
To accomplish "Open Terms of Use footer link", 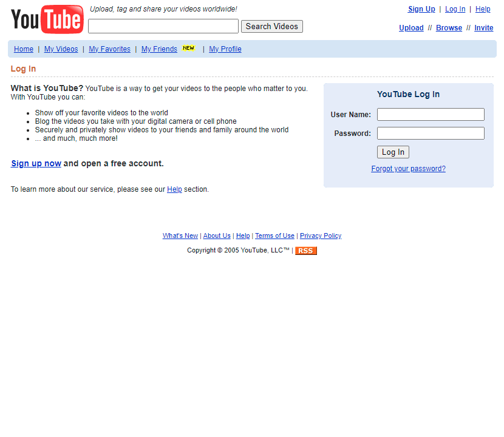I will point(274,235).
